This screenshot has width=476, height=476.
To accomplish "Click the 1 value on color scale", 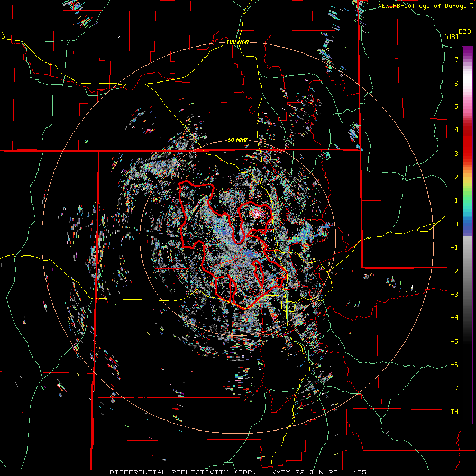I will (456, 200).
